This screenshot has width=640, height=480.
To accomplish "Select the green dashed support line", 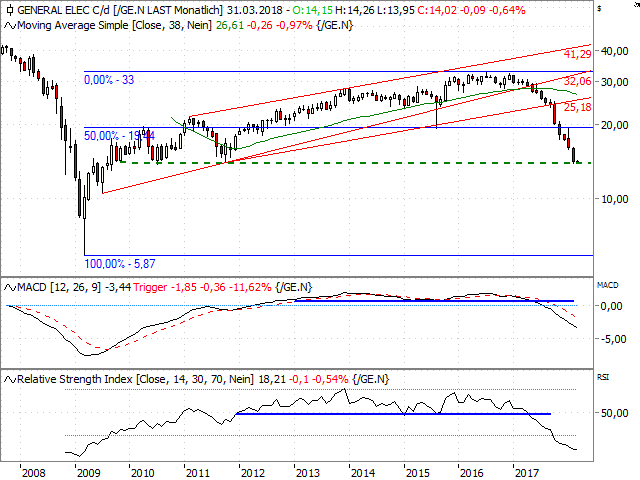I will pos(356,163).
